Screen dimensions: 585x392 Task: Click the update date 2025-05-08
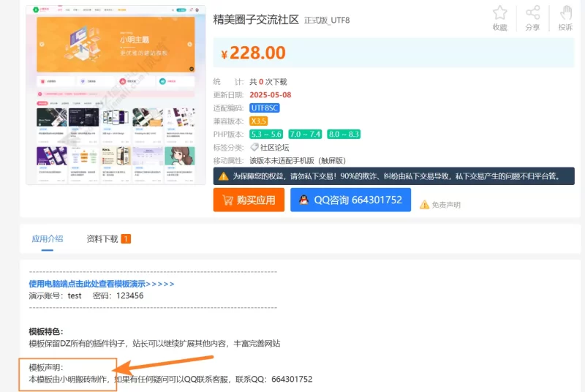pos(271,95)
